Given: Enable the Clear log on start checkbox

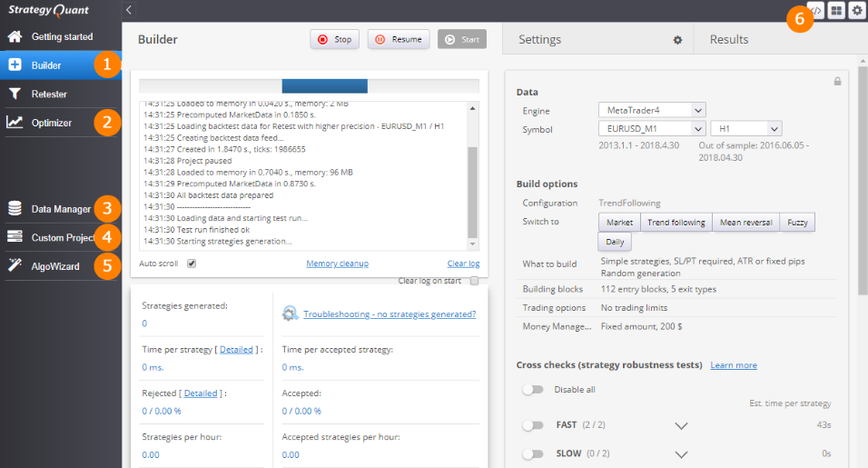Looking at the screenshot, I should 474,281.
